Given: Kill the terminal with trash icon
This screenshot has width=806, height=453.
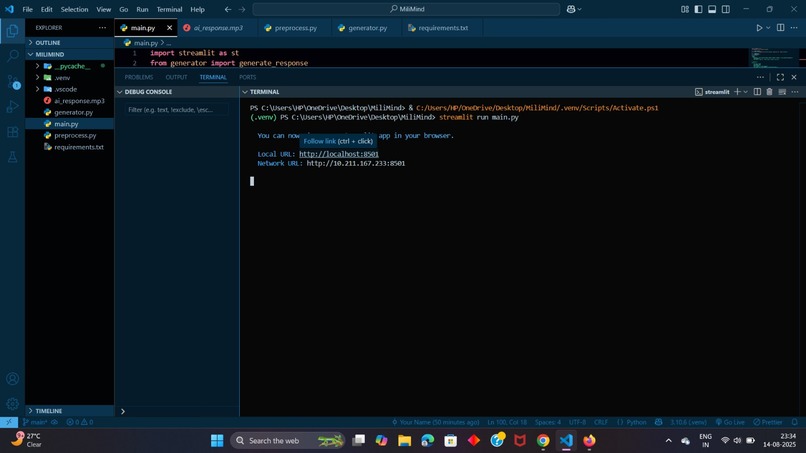Looking at the screenshot, I should point(770,92).
